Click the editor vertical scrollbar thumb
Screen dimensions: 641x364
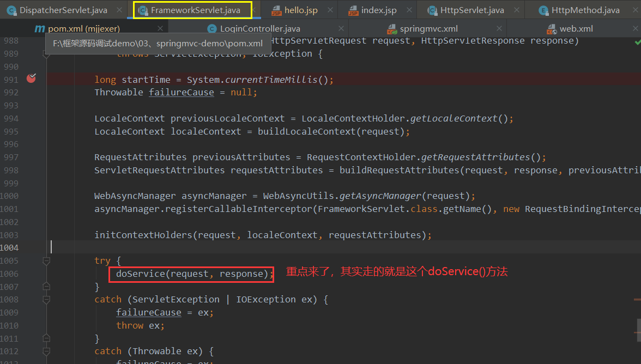coord(639,329)
